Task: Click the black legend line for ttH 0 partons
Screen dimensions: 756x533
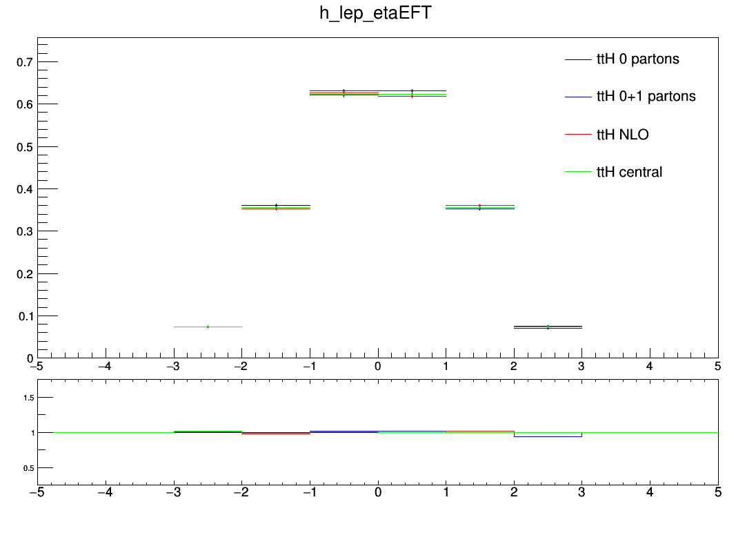Action: [578, 59]
